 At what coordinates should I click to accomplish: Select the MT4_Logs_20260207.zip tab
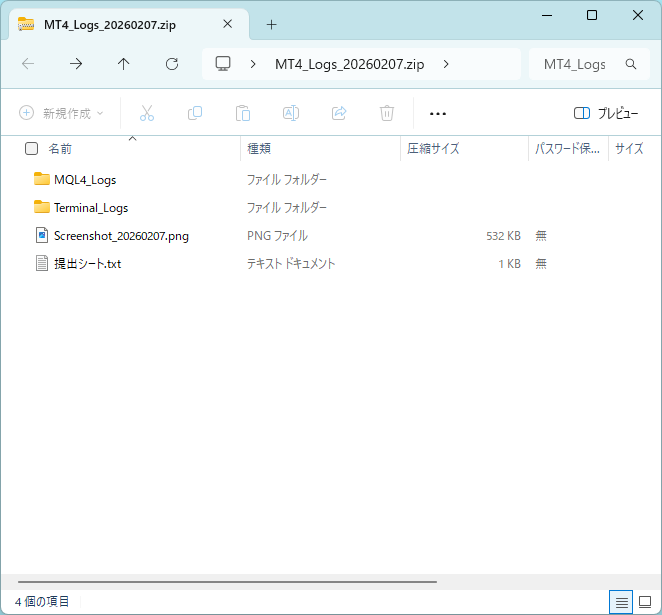coord(125,24)
